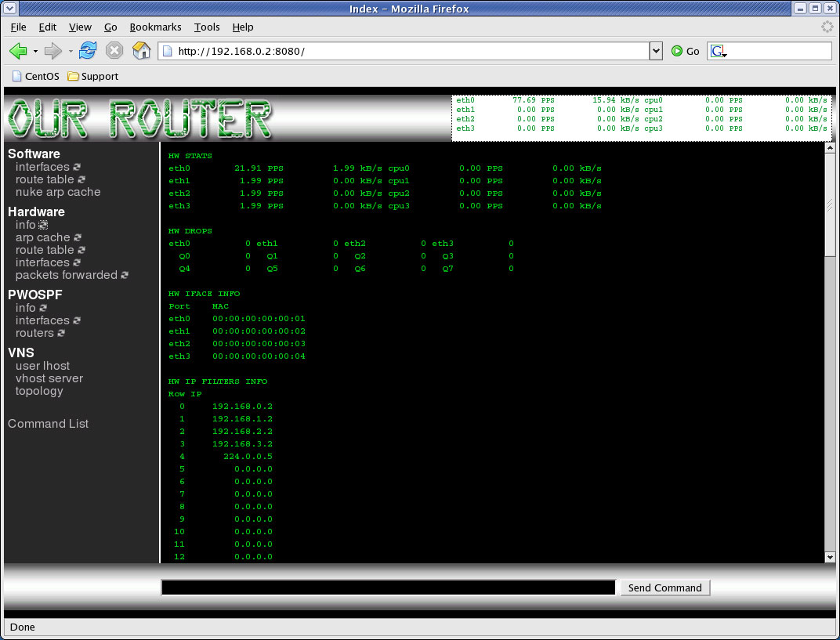Click the Reload page icon
Viewport: 840px width, 640px height.
pos(88,51)
